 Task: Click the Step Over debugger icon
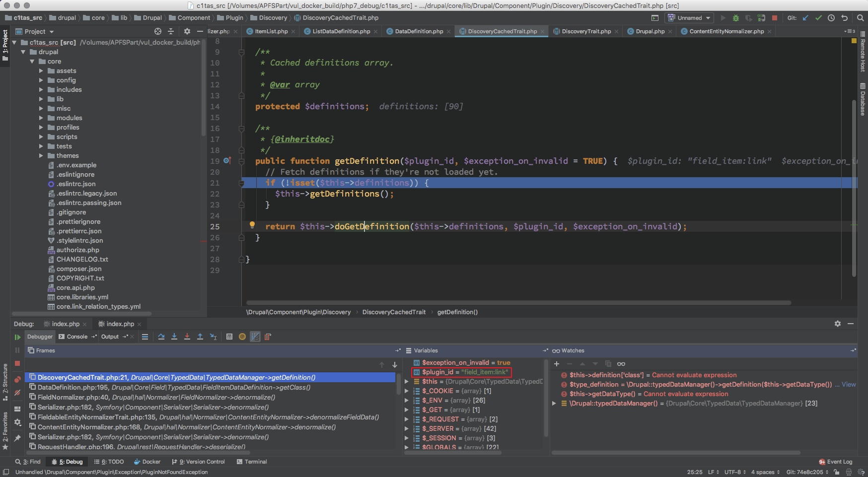tap(161, 337)
